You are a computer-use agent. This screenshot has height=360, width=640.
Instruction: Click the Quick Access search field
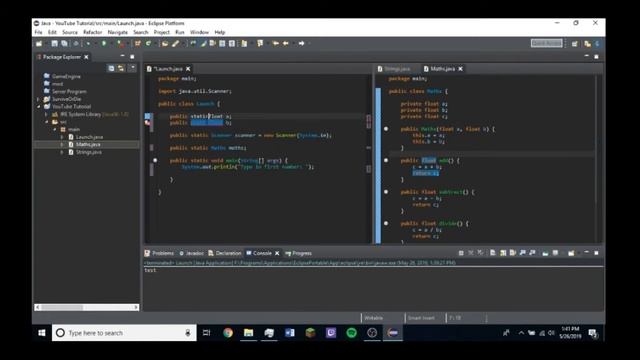coord(547,43)
